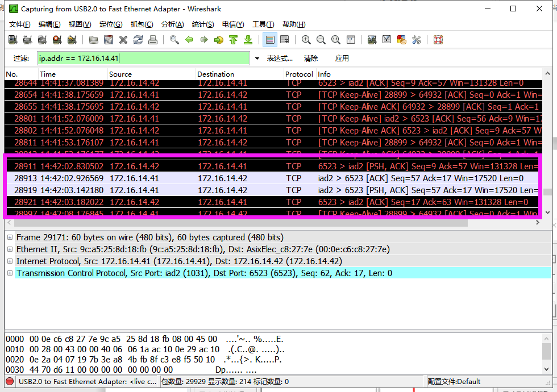Open the 统计(S) menu
557x392 pixels.
coord(203,24)
